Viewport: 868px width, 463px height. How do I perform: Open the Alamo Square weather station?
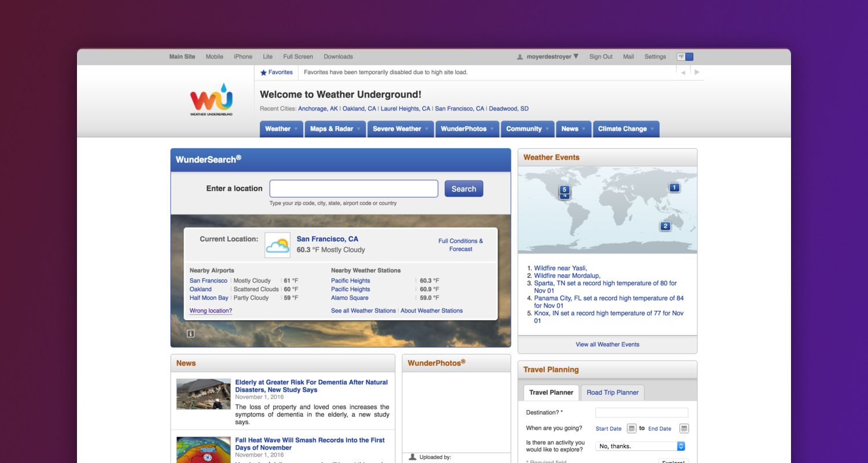click(x=350, y=298)
